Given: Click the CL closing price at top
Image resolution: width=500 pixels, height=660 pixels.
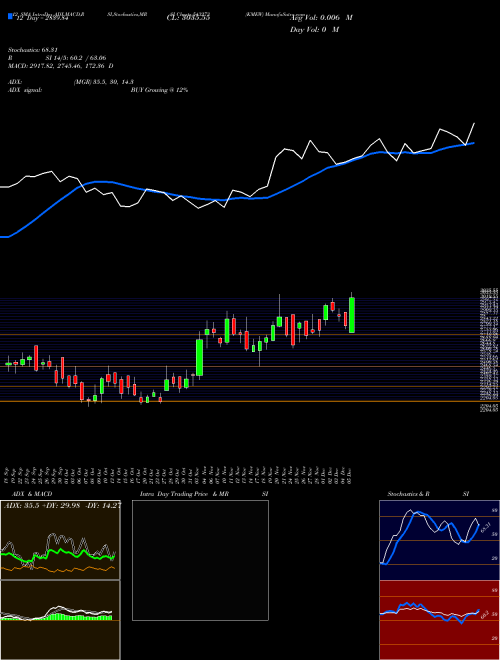Looking at the screenshot, I should 188,18.
